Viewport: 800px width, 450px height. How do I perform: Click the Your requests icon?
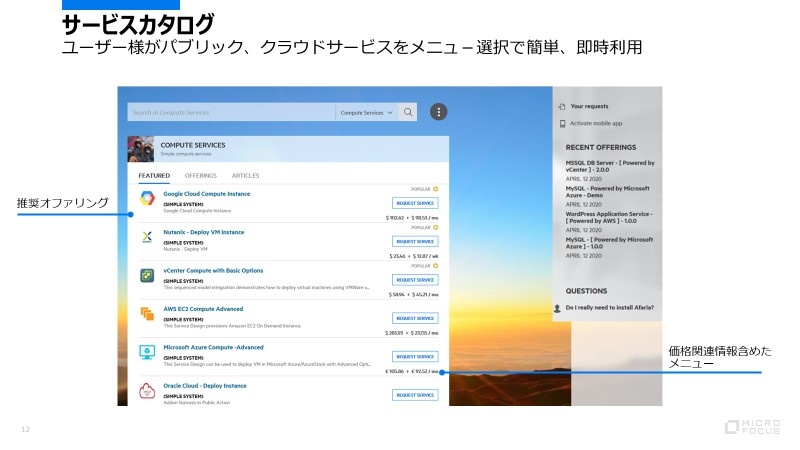(x=561, y=106)
